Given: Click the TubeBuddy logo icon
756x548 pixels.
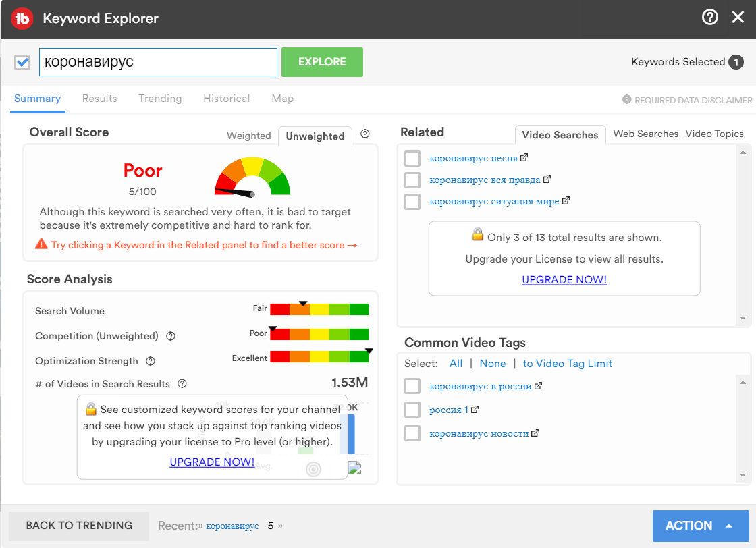Looking at the screenshot, I should [22, 18].
